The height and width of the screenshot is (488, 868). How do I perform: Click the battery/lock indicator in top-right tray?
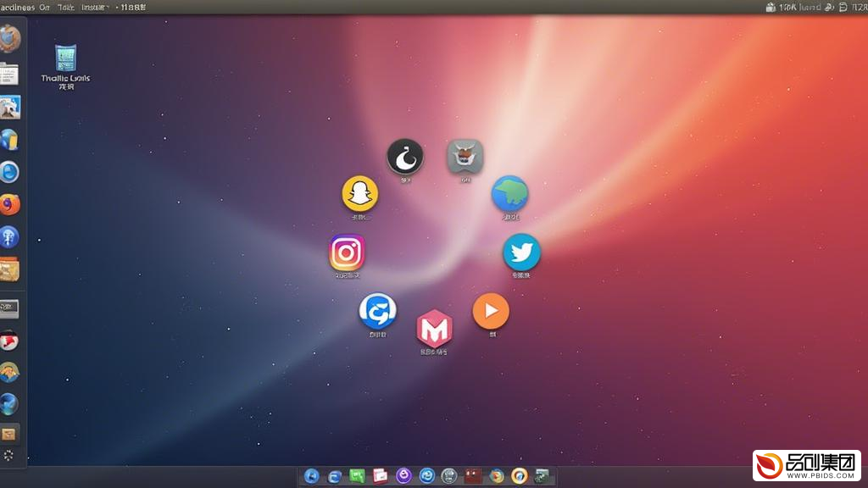click(x=771, y=7)
